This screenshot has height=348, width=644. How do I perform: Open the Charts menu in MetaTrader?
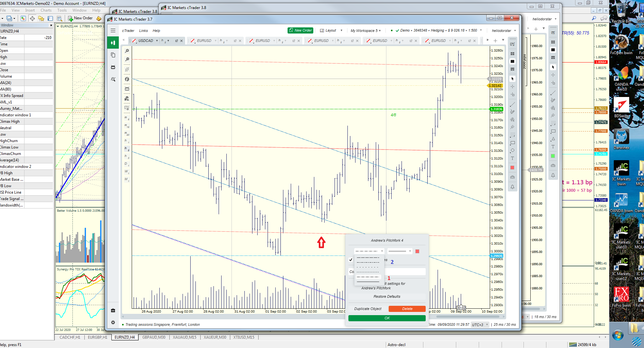[x=46, y=10]
